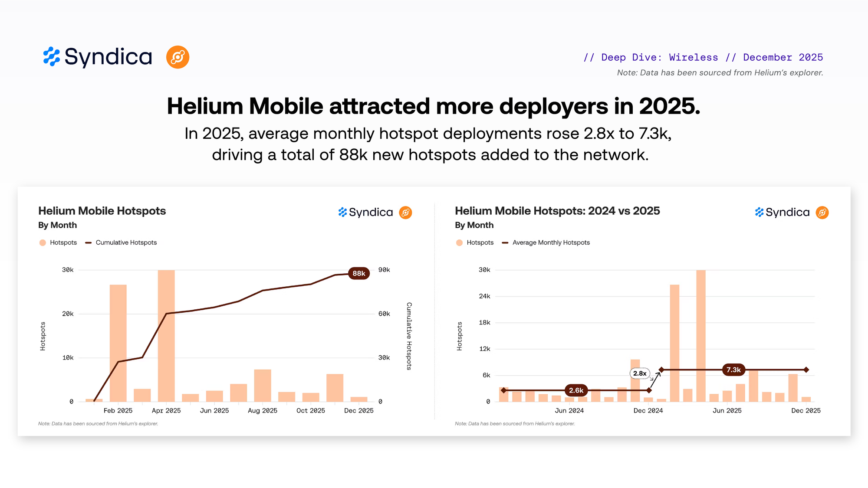Click the Helium Mobile Hotspots: 2024 vs 2025 title

[557, 211]
